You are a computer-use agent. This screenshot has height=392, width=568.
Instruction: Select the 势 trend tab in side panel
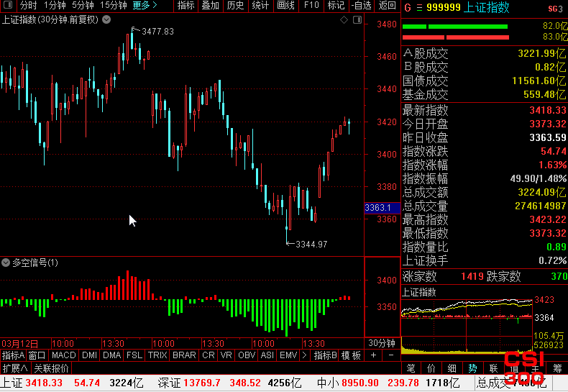point(472,368)
